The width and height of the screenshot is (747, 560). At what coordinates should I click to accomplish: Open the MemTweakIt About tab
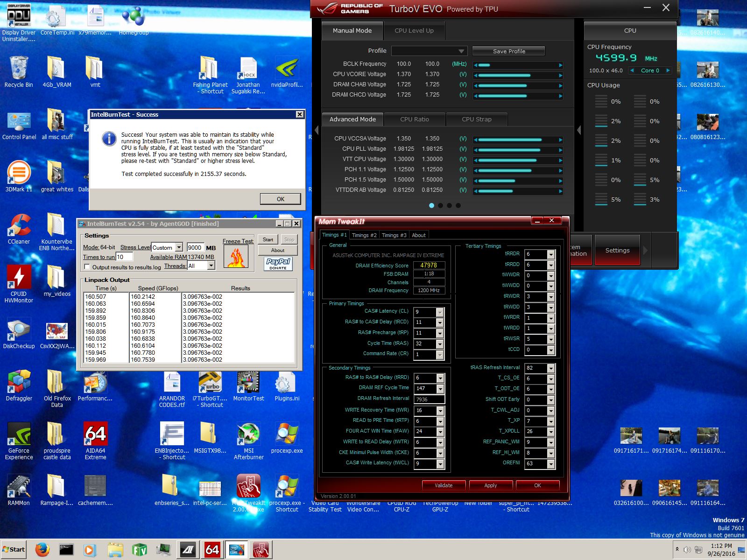click(x=419, y=235)
